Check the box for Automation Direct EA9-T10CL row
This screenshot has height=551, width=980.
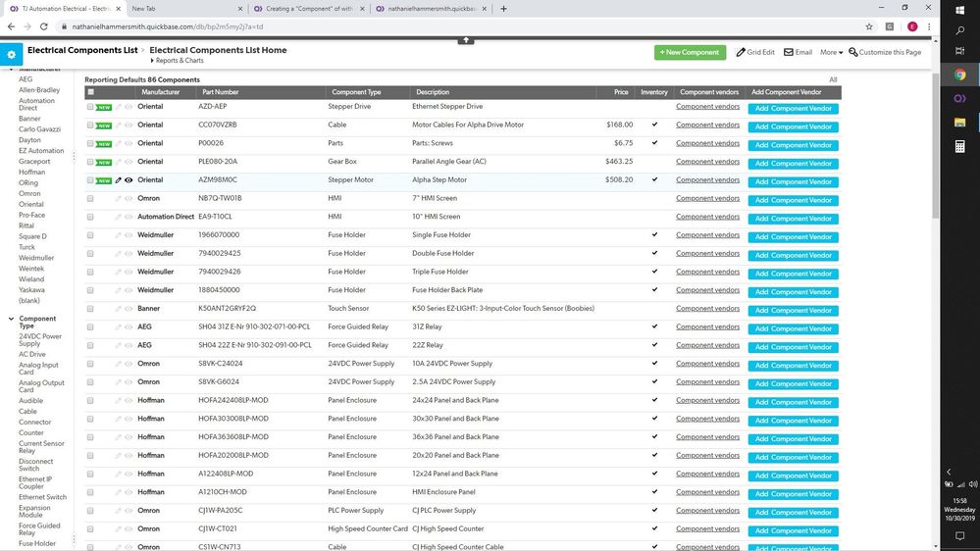point(90,217)
